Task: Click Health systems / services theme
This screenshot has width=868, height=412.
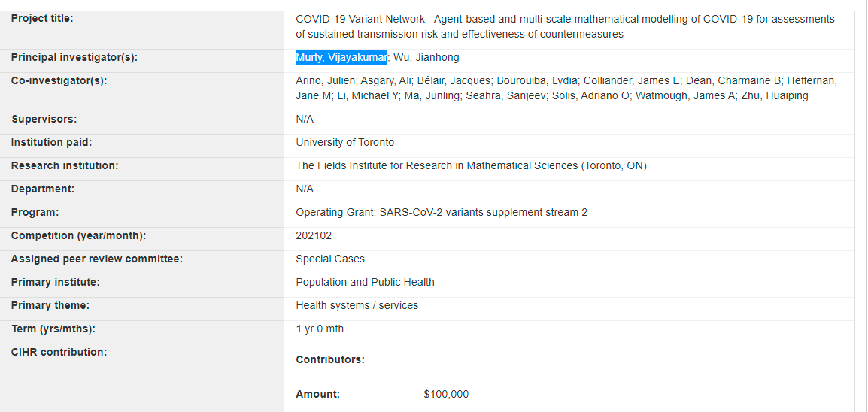Action: click(x=357, y=305)
